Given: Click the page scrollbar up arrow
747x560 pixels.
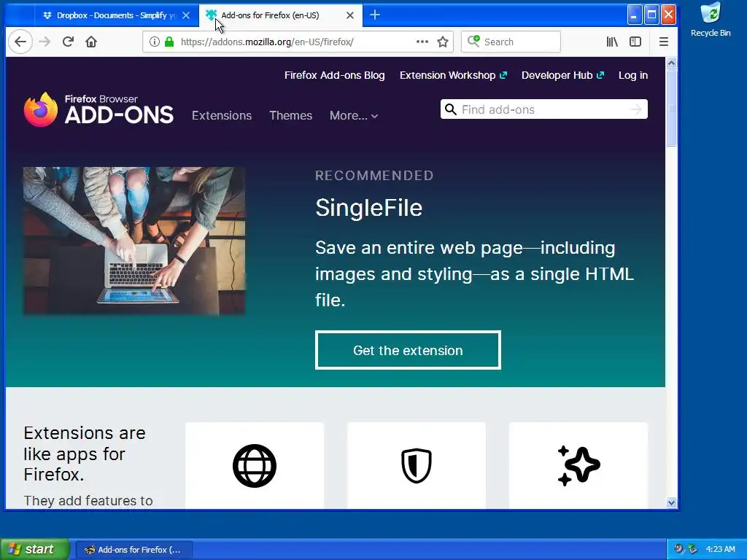Looking at the screenshot, I should click(671, 63).
